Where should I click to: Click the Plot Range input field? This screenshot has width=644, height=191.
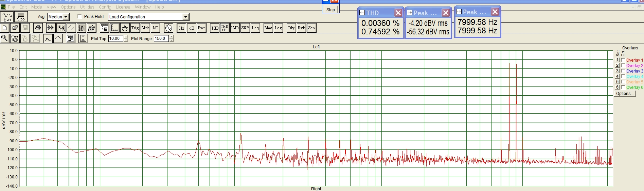pos(161,38)
